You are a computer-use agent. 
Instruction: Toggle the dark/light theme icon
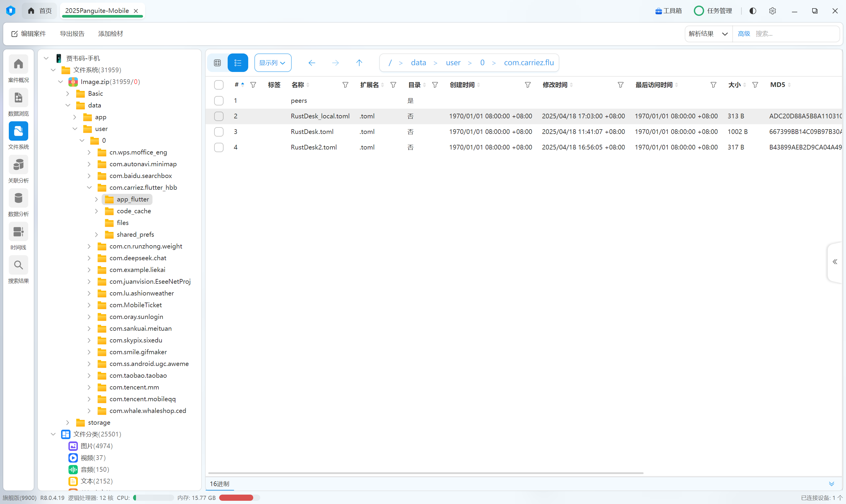click(753, 11)
